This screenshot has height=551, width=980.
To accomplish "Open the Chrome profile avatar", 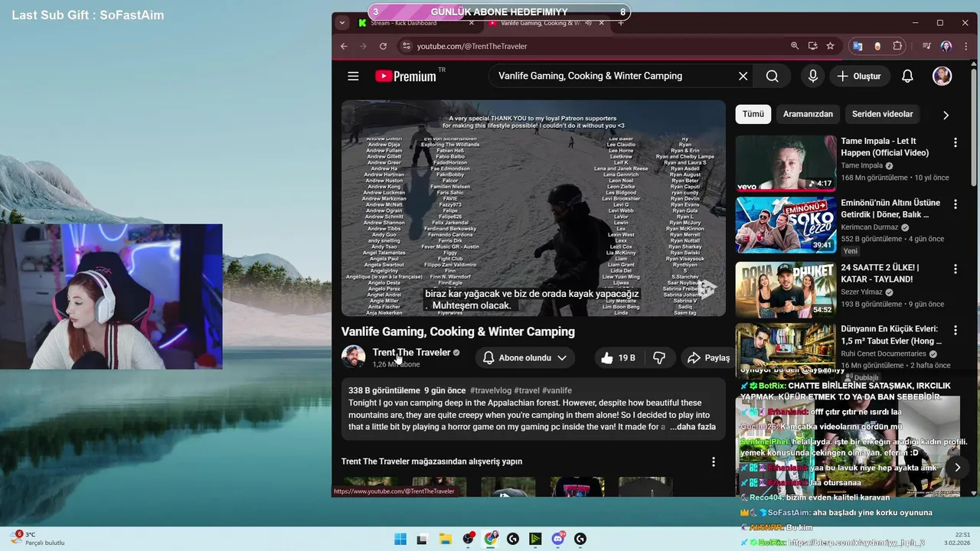I will (946, 46).
